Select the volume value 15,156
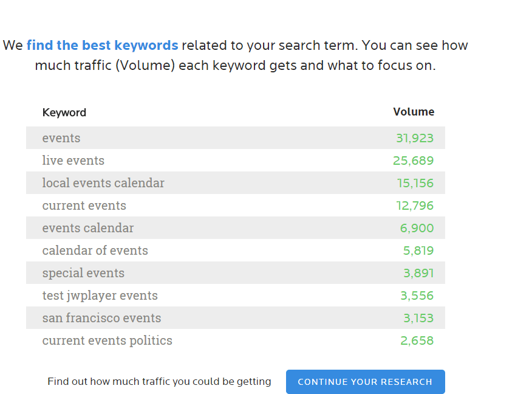 [x=415, y=183]
